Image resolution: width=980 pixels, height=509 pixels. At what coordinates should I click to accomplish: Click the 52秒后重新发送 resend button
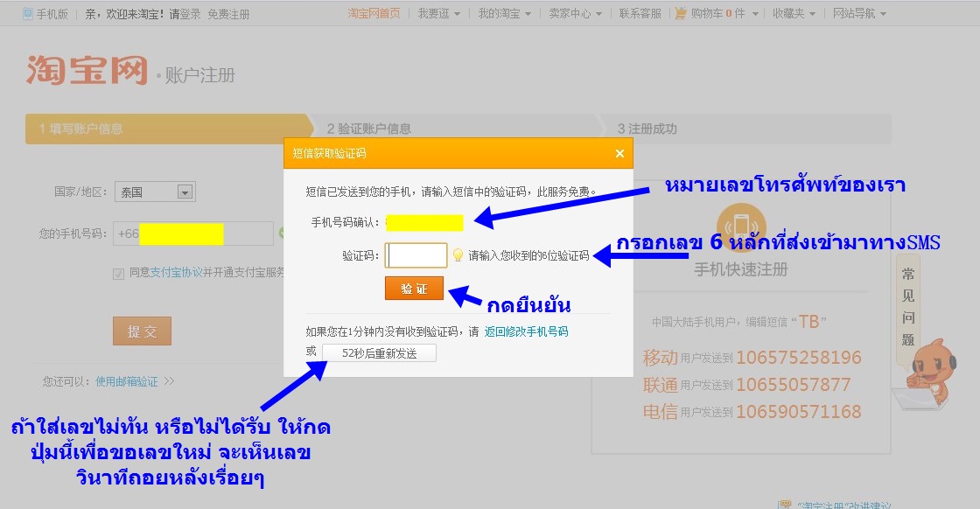click(x=380, y=353)
